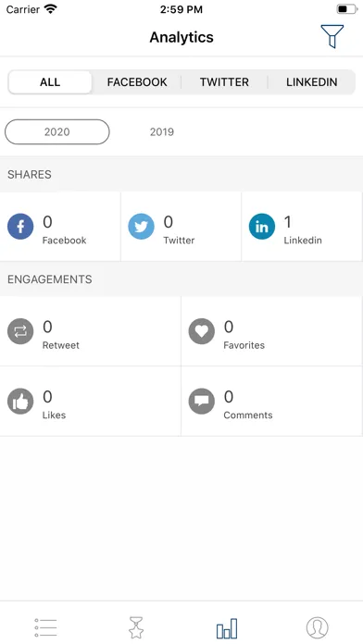Select the 2019 year option
The width and height of the screenshot is (363, 644).
click(x=162, y=131)
